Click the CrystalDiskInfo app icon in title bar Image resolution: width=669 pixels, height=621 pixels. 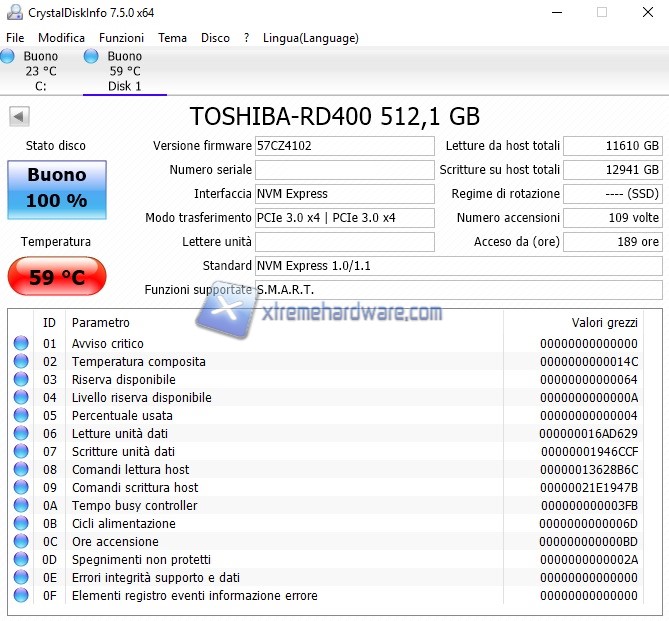[x=14, y=12]
